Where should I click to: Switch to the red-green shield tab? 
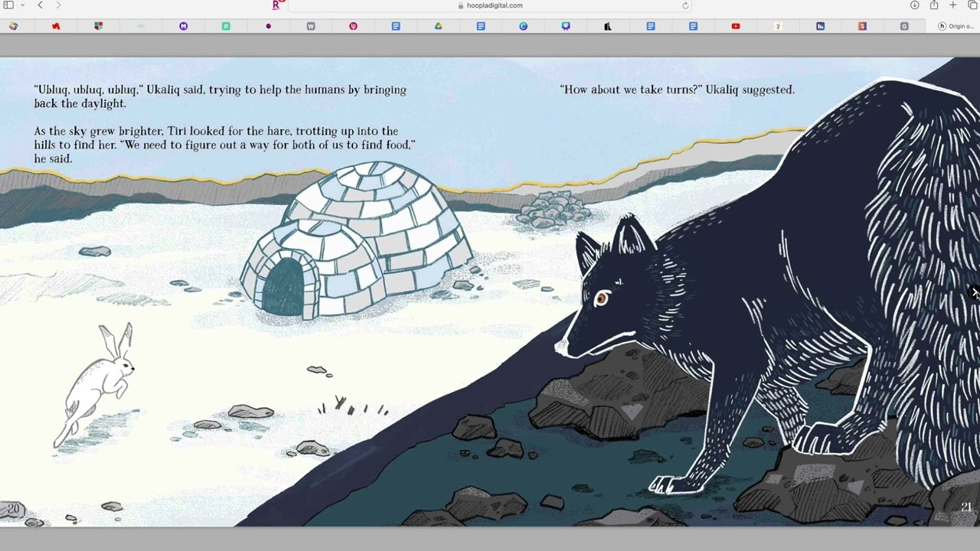point(98,26)
